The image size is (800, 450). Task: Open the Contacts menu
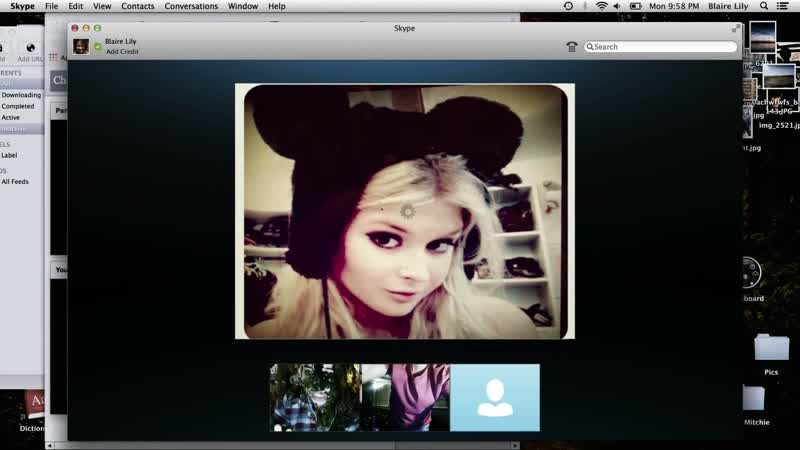(x=138, y=6)
